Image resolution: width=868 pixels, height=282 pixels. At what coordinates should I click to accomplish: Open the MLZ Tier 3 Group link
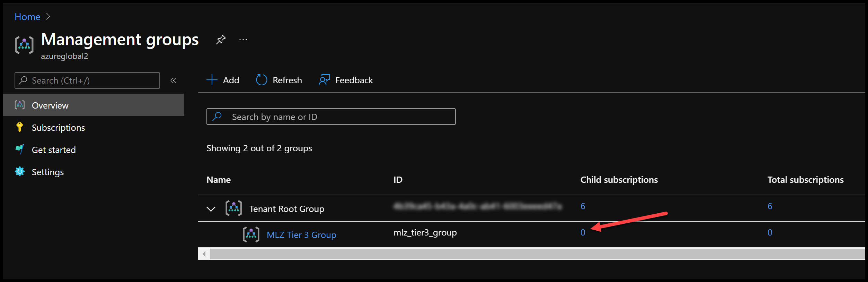tap(301, 235)
